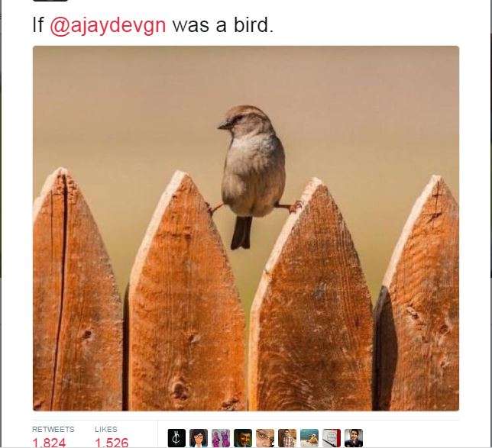Screen dimensions: 492x448
Task: Click the tweet text 'was a bird.'
Action: coord(223,25)
